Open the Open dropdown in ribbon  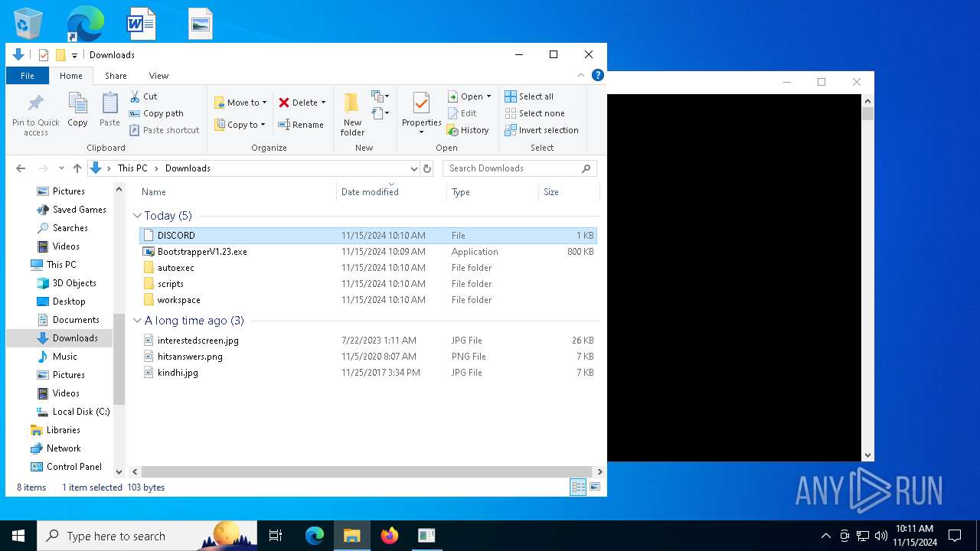coord(469,96)
